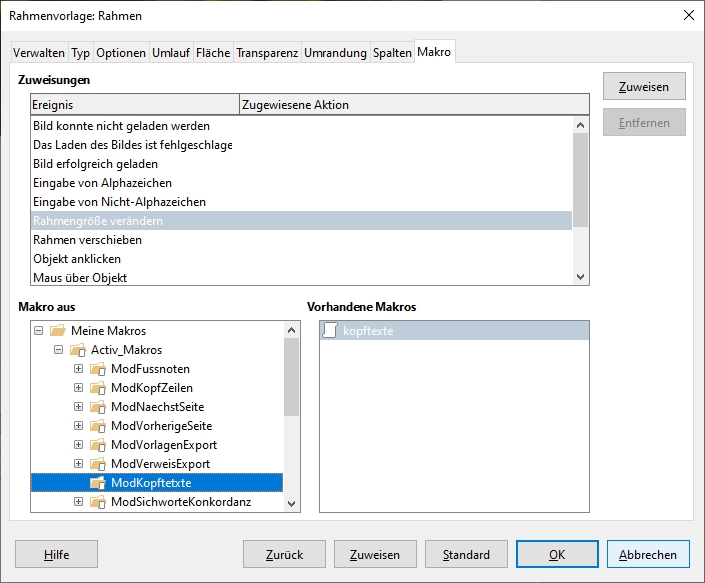Viewport: 705px width, 583px height.
Task: Click the kopftexte macro script icon
Action: (x=330, y=331)
